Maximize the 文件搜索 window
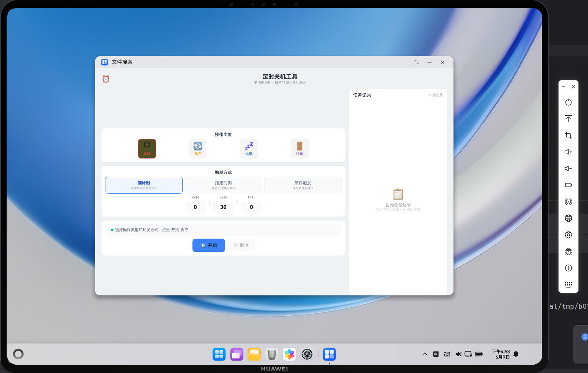The height and width of the screenshot is (373, 588). pyautogui.click(x=416, y=62)
